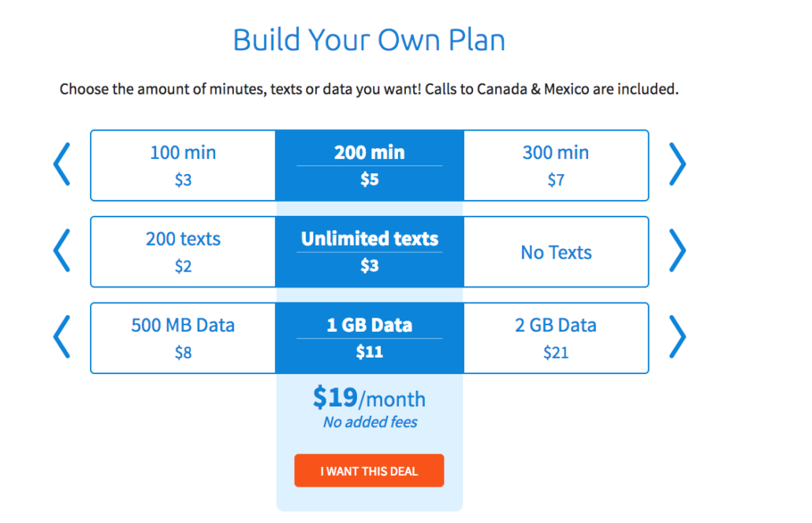Click the Canada & Mexico description text
The width and height of the screenshot is (812, 523).
[369, 88]
